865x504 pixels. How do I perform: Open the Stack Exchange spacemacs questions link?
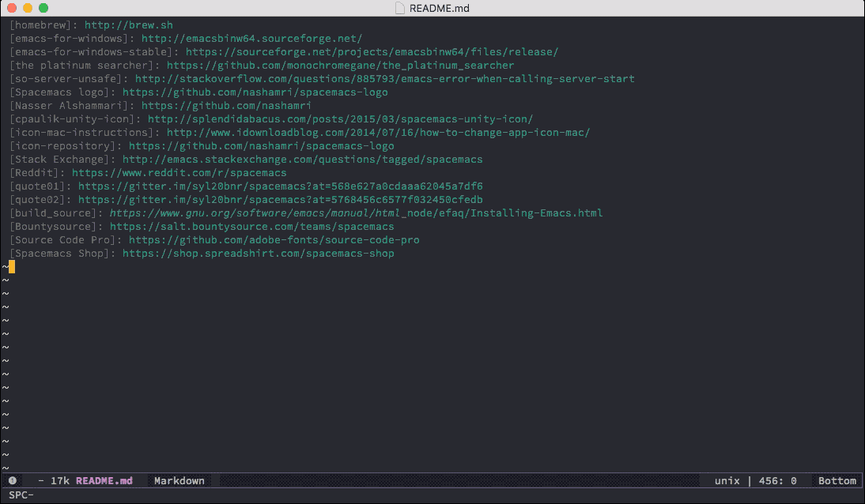pos(301,159)
